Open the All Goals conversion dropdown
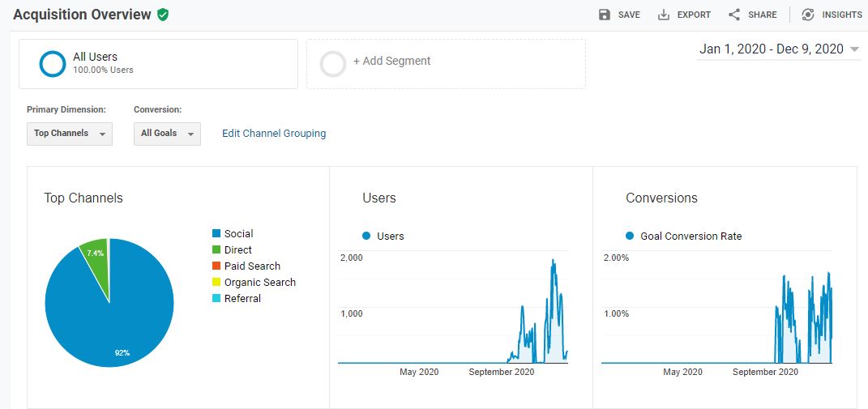 [x=167, y=134]
